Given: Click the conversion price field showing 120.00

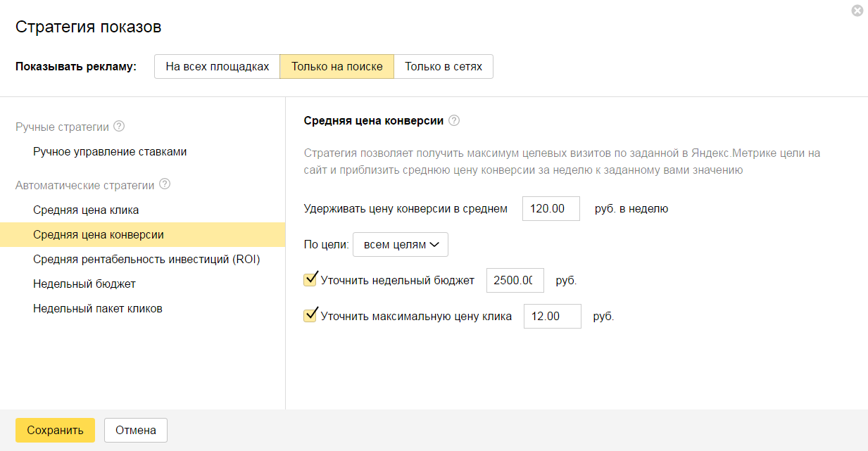Looking at the screenshot, I should [551, 209].
